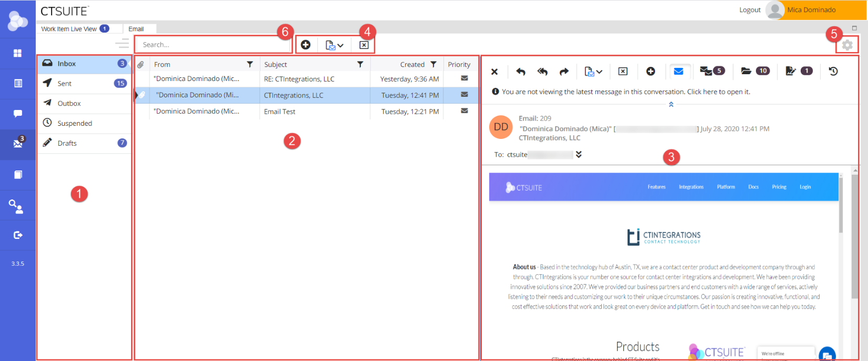The image size is (868, 361).
Task: Click the maximize panel icon at top right
Action: 854,28
